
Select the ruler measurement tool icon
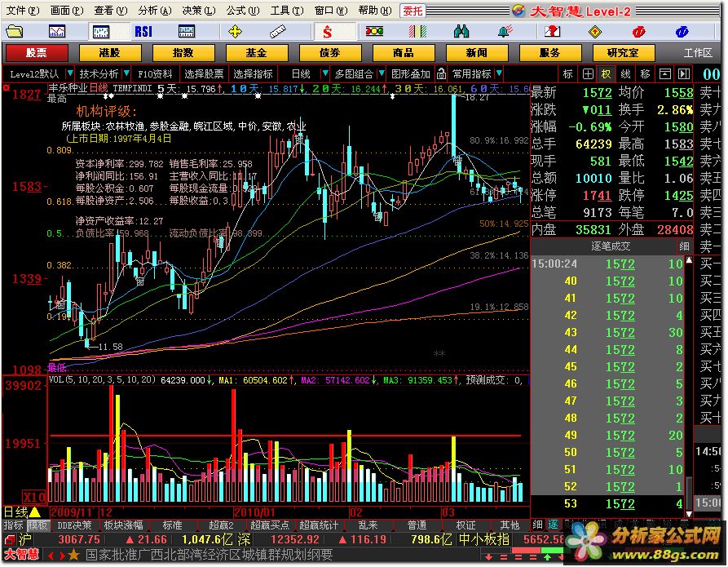pos(278,32)
